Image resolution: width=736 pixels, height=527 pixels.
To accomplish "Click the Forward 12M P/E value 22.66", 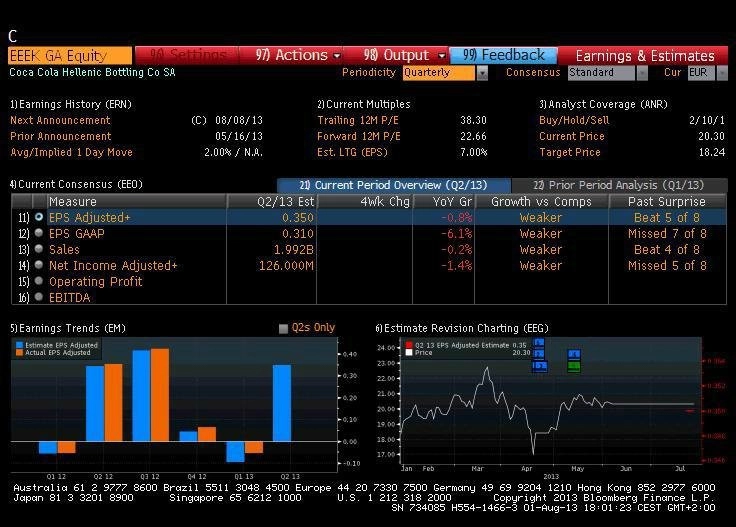I will point(473,136).
